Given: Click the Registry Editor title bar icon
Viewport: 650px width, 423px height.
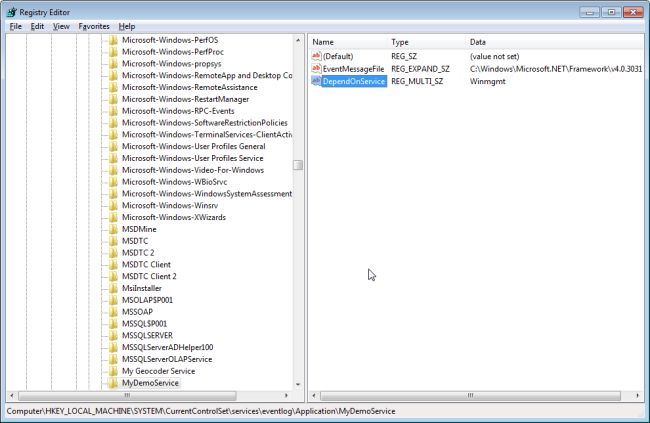Looking at the screenshot, I should (12, 12).
